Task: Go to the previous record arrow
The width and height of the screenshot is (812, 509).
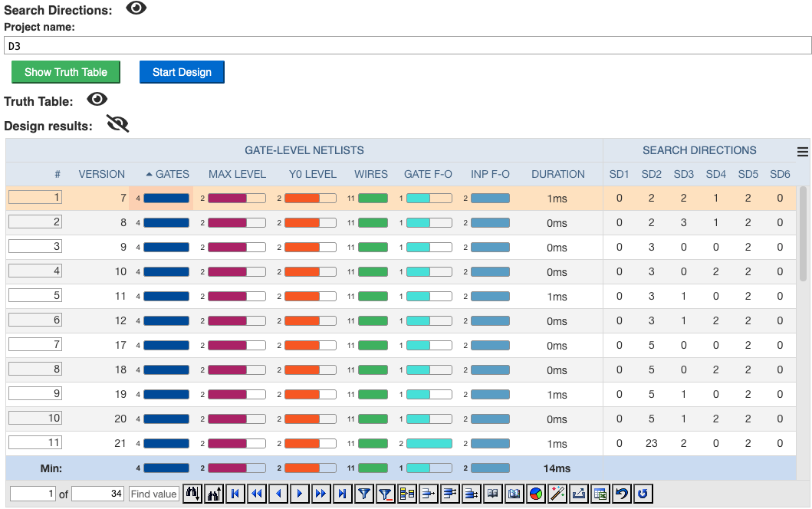Action: pos(278,494)
